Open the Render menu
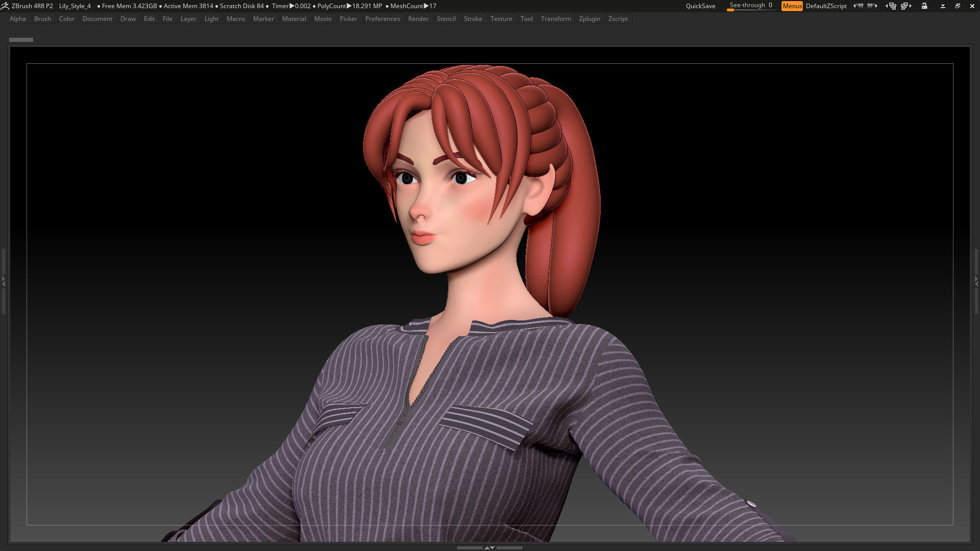Screen dimensions: 980x551 point(419,18)
